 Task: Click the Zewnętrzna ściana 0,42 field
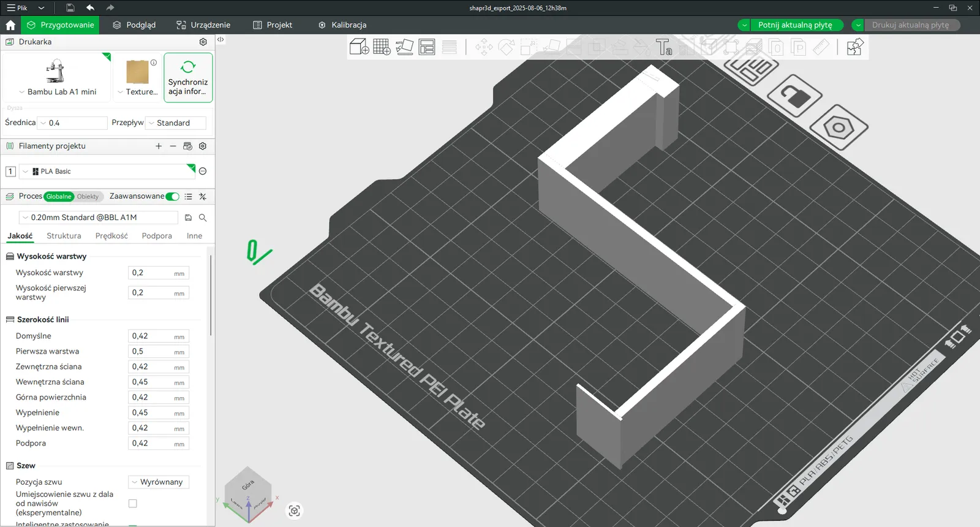pyautogui.click(x=159, y=367)
